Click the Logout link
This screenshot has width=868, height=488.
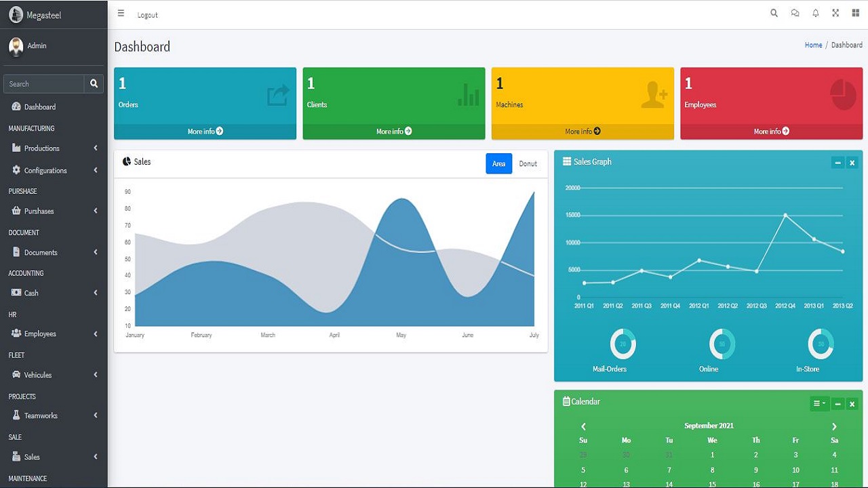(x=147, y=15)
